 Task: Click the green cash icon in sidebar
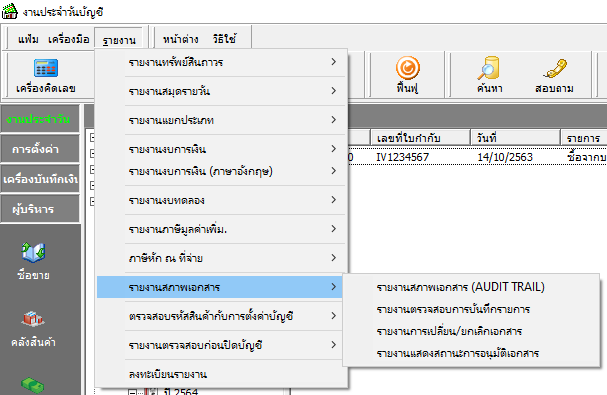[x=33, y=385]
